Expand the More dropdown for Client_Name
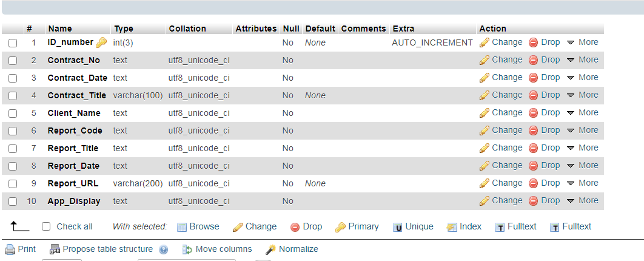The width and height of the screenshot is (644, 261). tap(582, 113)
